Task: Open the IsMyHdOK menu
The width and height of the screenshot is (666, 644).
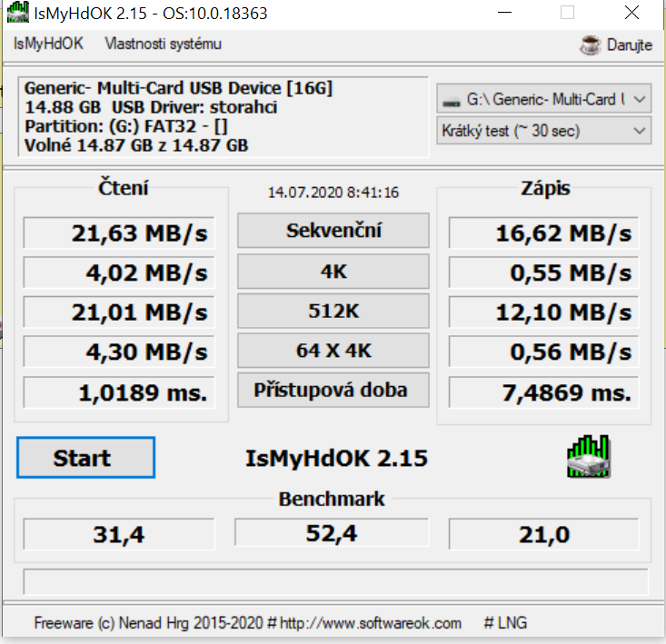Action: coord(48,44)
